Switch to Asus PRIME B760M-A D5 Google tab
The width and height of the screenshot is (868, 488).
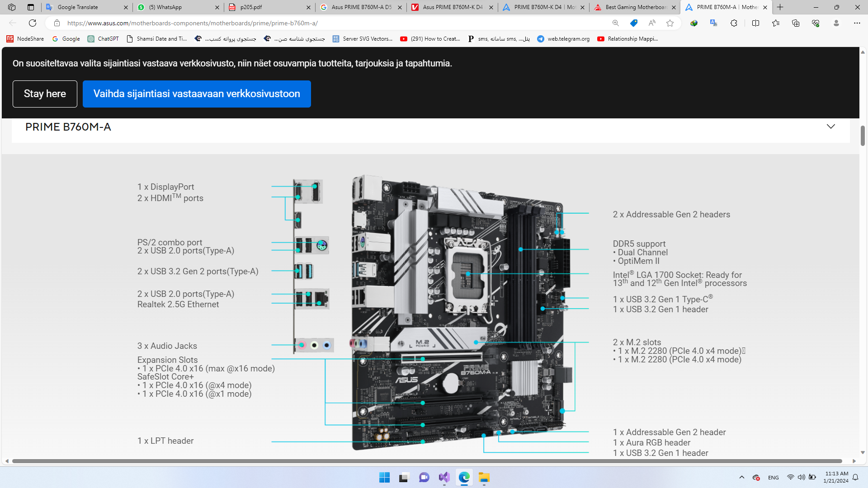point(361,7)
